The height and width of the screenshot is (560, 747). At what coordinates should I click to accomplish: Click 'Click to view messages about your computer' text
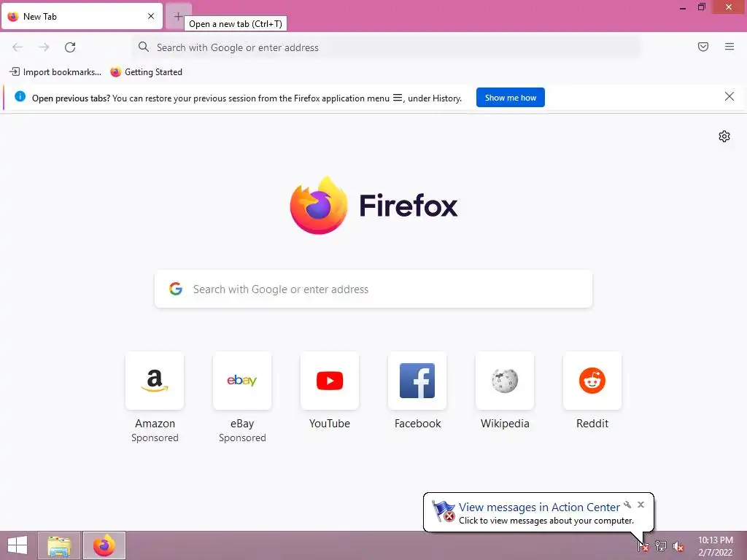(x=546, y=521)
